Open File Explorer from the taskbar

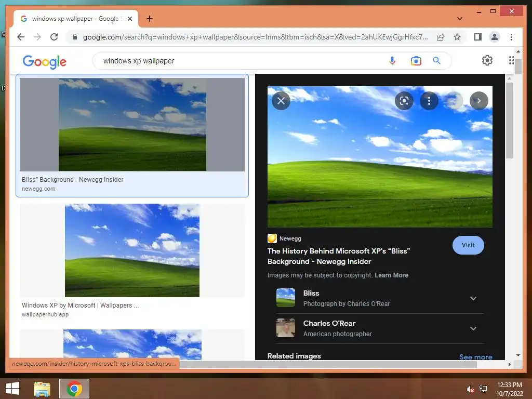click(42, 389)
